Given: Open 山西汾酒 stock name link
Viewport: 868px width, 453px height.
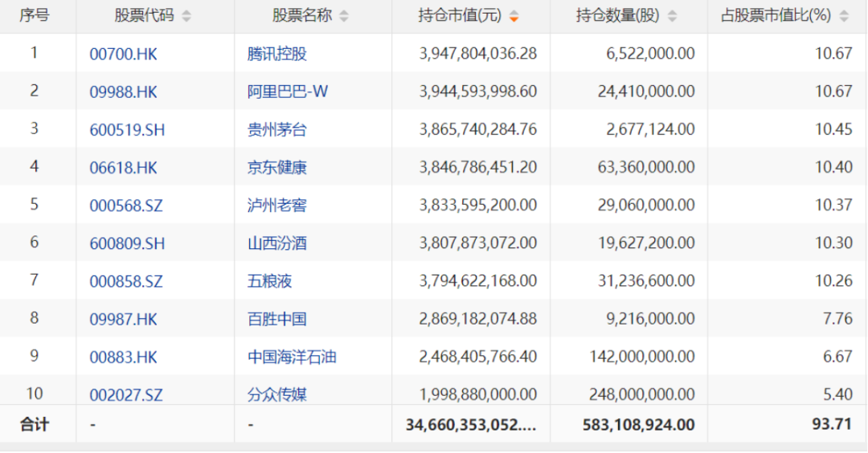Looking at the screenshot, I should tap(276, 243).
